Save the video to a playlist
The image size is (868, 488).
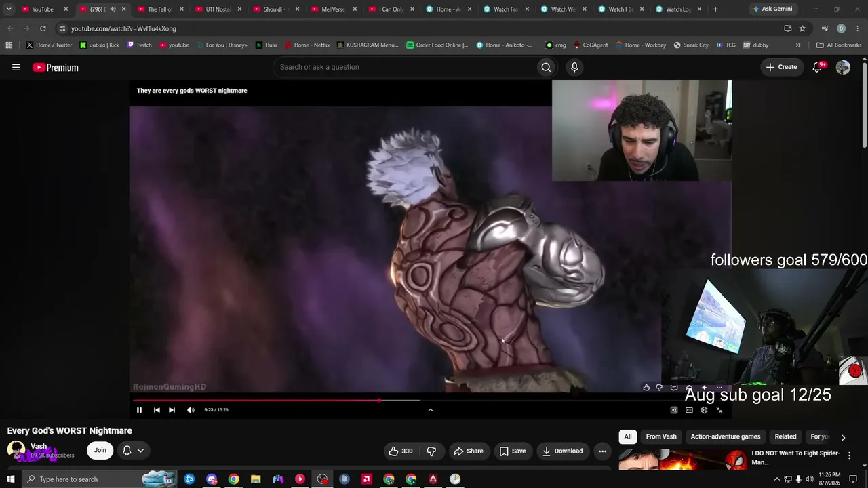tap(513, 451)
